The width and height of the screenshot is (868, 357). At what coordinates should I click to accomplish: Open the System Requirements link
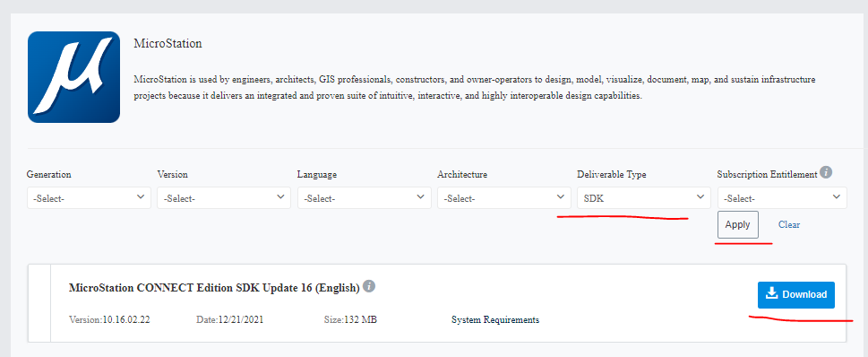(x=495, y=320)
